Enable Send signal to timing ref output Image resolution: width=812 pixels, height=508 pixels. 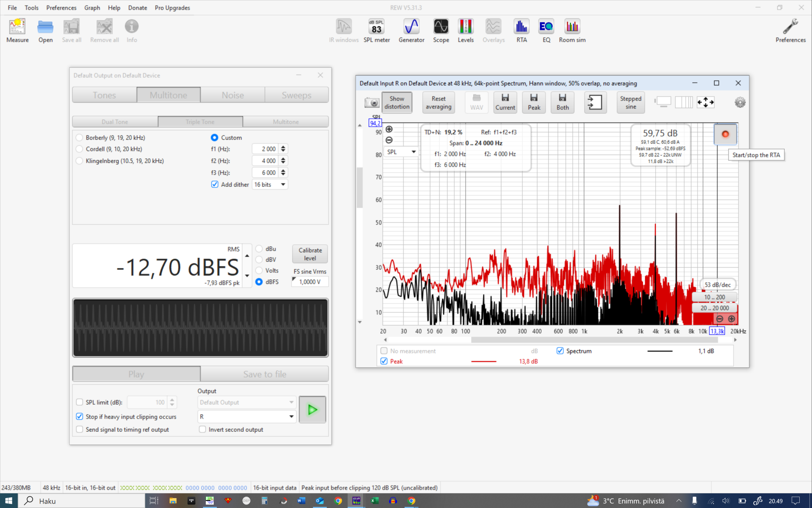(79, 429)
